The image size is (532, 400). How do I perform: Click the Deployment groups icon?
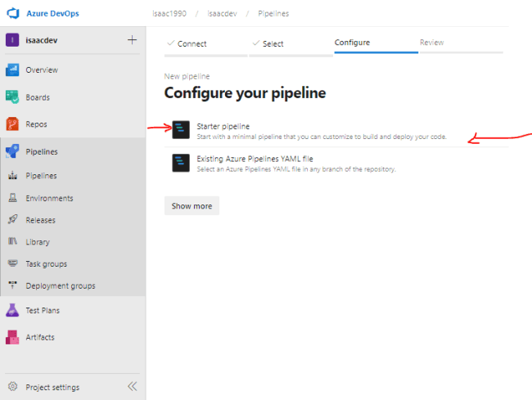[x=12, y=285]
